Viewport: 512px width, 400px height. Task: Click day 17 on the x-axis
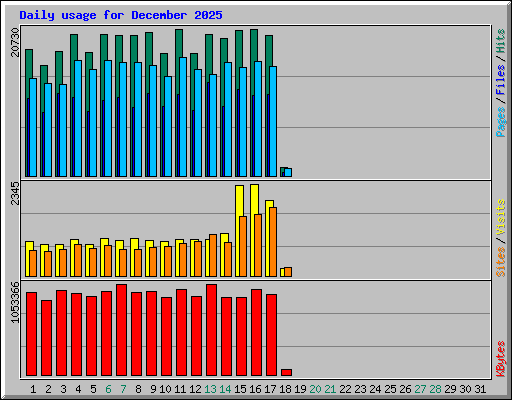tap(270, 389)
